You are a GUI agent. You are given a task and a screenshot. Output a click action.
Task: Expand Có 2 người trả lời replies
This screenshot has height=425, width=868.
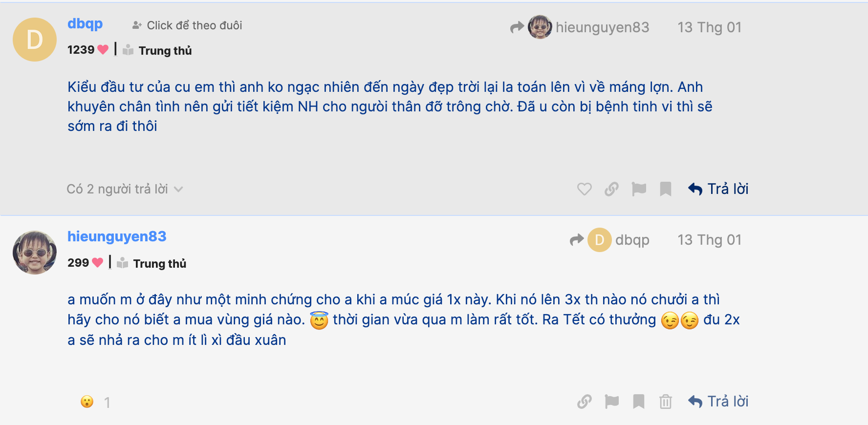tap(125, 189)
